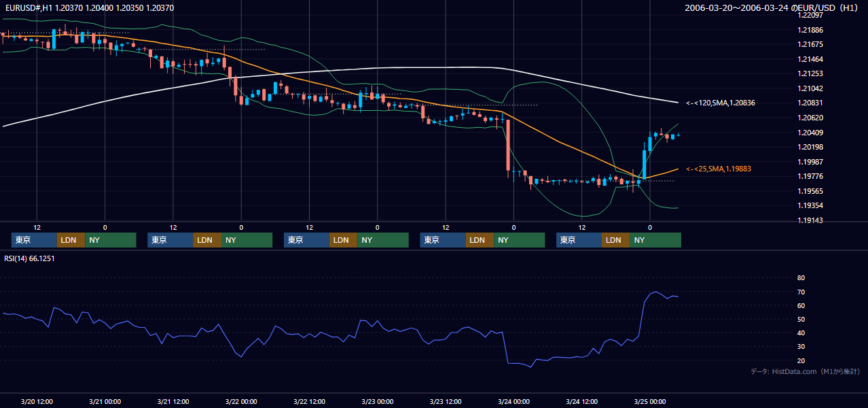
Task: Click RSI axis level 50
Action: tap(801, 320)
